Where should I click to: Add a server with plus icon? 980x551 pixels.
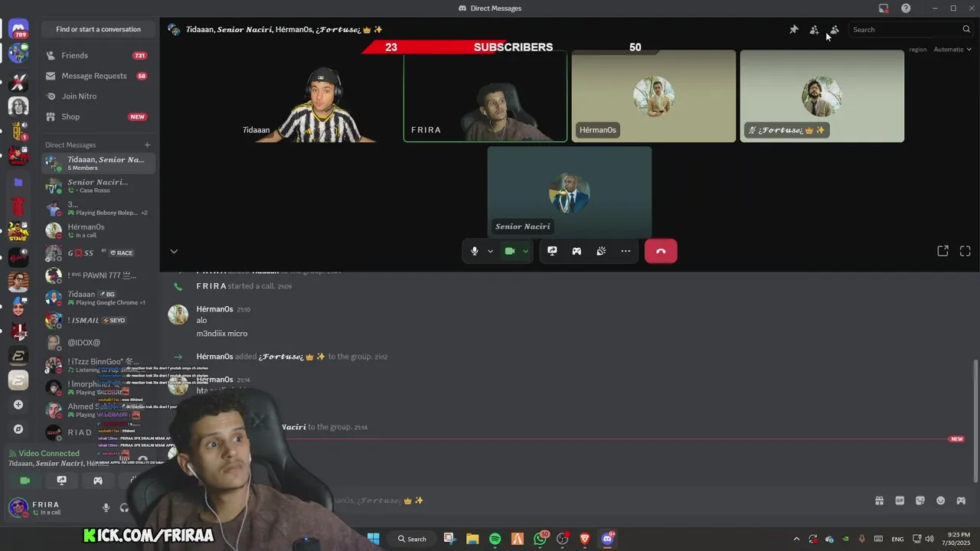pos(18,405)
